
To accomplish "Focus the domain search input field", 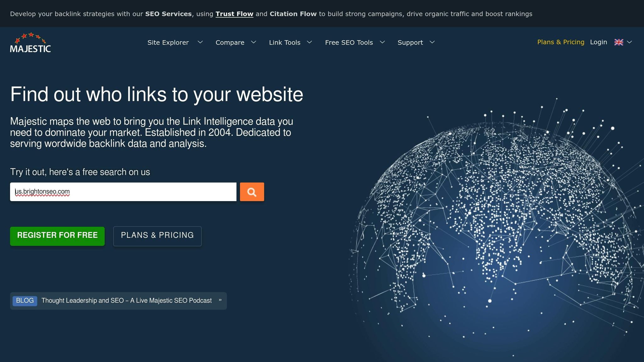I will pyautogui.click(x=123, y=192).
